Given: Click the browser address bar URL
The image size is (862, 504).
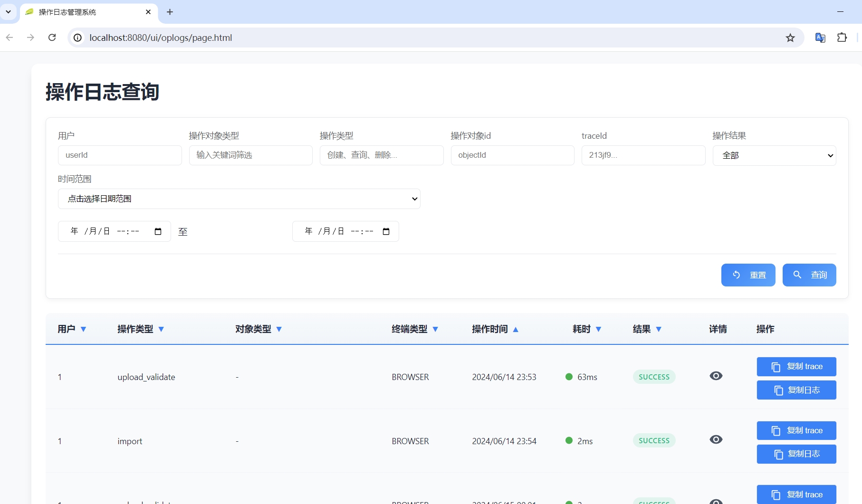Looking at the screenshot, I should (161, 38).
